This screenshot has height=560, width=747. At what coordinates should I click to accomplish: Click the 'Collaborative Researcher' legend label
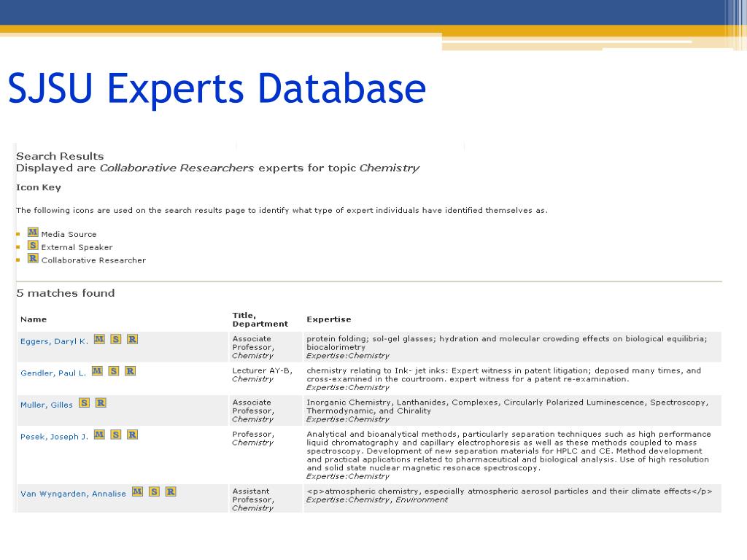93,260
